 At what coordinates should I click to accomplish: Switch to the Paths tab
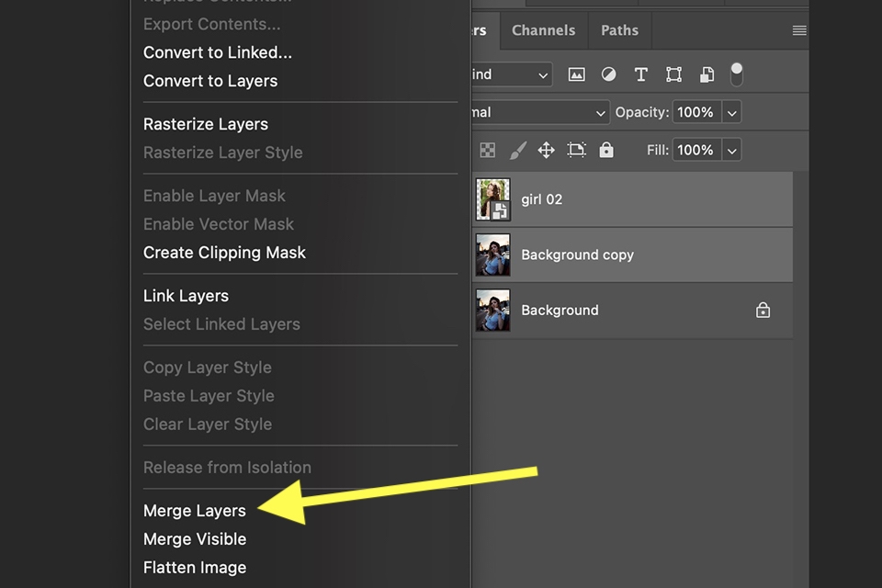coord(619,29)
